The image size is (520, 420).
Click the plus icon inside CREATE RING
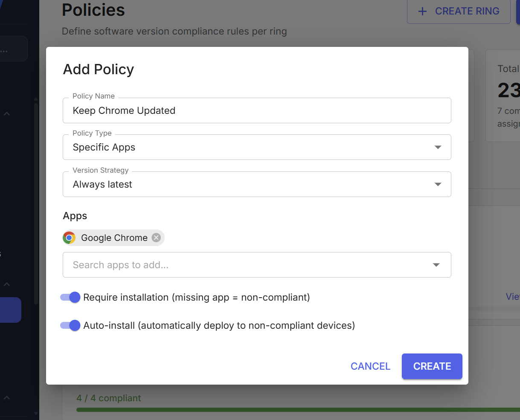point(422,11)
